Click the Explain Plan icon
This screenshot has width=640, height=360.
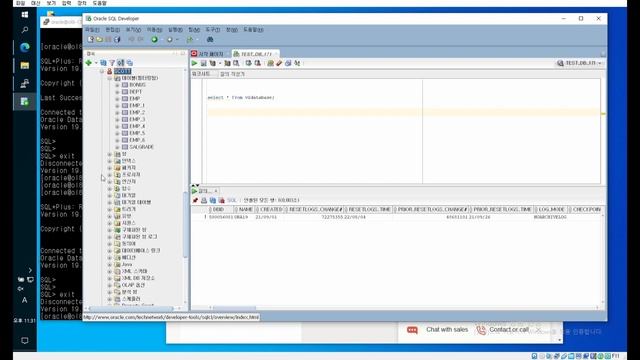[213, 63]
